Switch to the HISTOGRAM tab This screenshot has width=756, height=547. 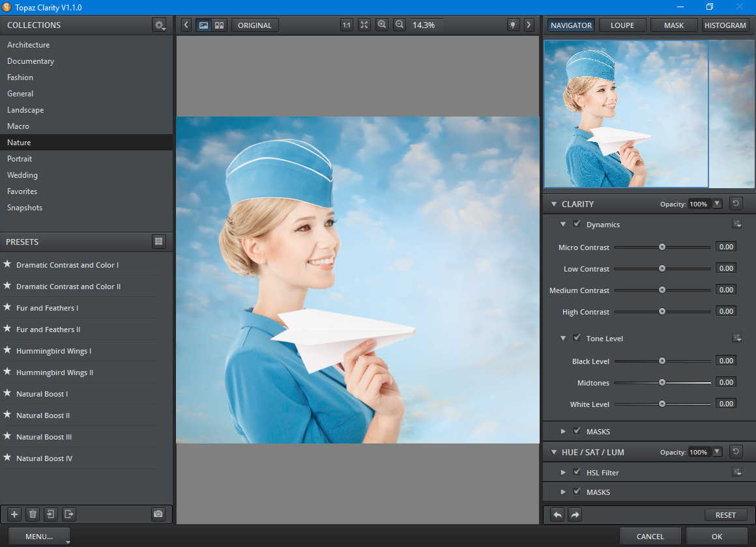[x=725, y=25]
